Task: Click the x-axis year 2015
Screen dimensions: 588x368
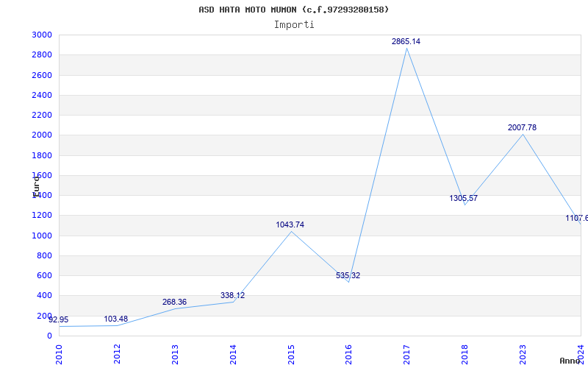Action: pos(291,354)
